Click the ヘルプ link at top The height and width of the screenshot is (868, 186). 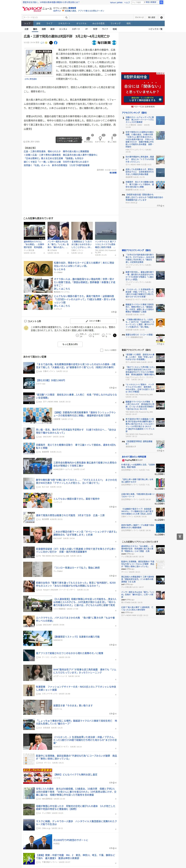[127, 2]
